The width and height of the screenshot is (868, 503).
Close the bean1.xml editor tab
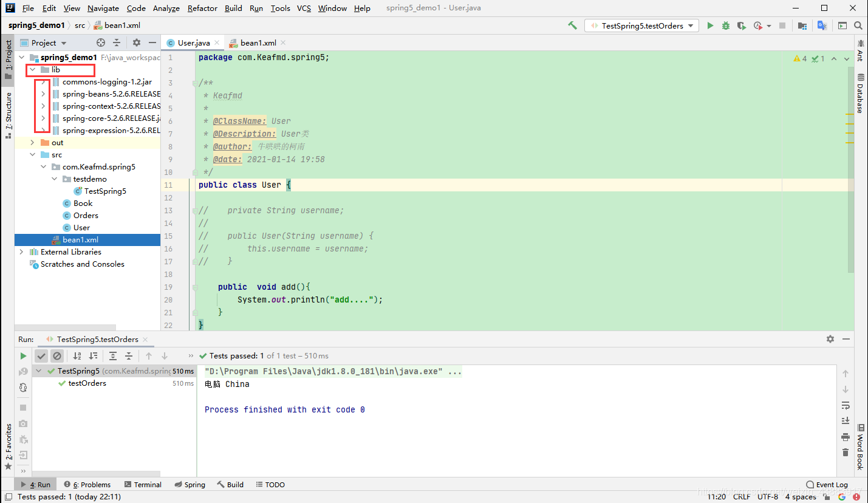coord(283,43)
